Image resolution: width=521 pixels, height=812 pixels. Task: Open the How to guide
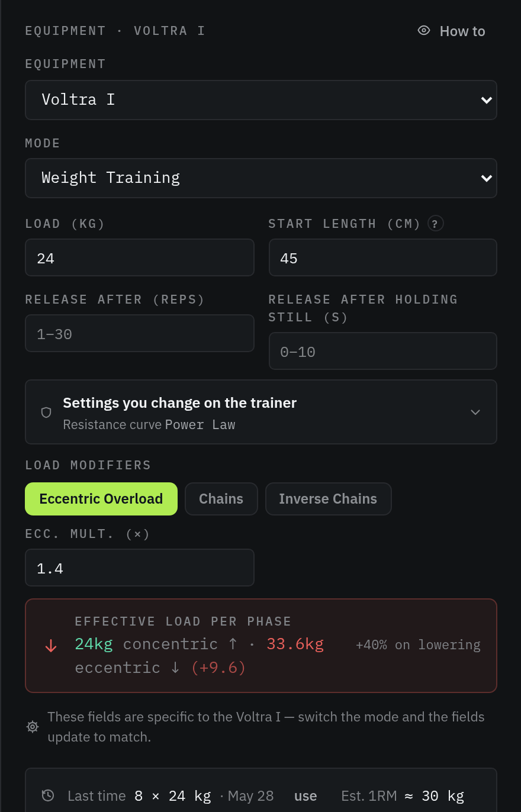[x=452, y=31]
